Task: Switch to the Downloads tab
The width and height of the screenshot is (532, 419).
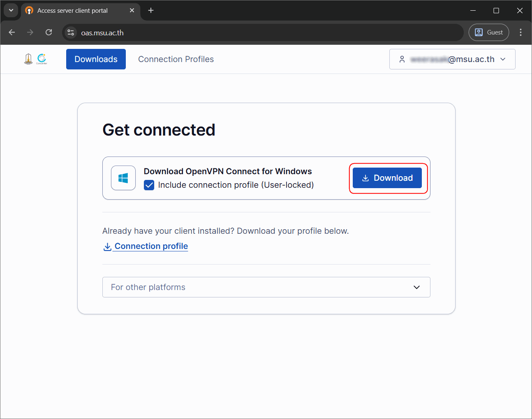Action: click(x=96, y=59)
